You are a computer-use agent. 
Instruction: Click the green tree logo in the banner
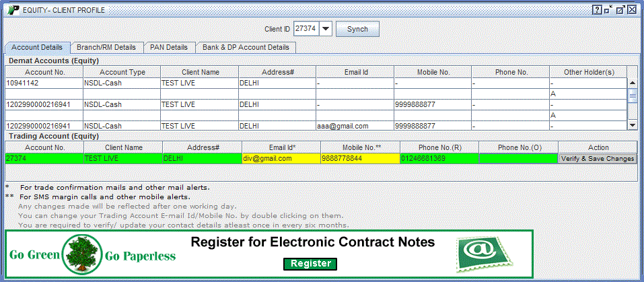[x=81, y=254]
